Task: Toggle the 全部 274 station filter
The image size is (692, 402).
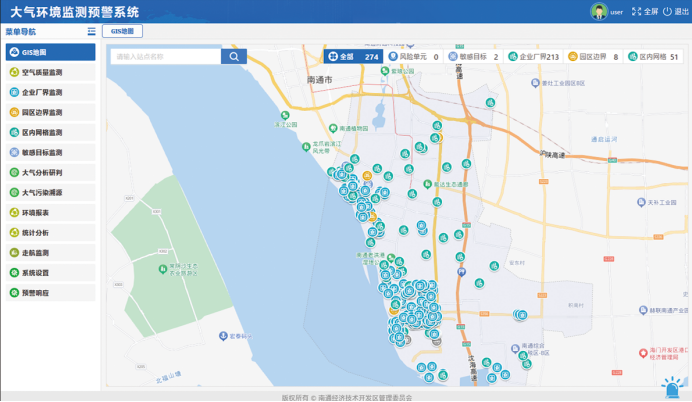Action: pos(353,57)
